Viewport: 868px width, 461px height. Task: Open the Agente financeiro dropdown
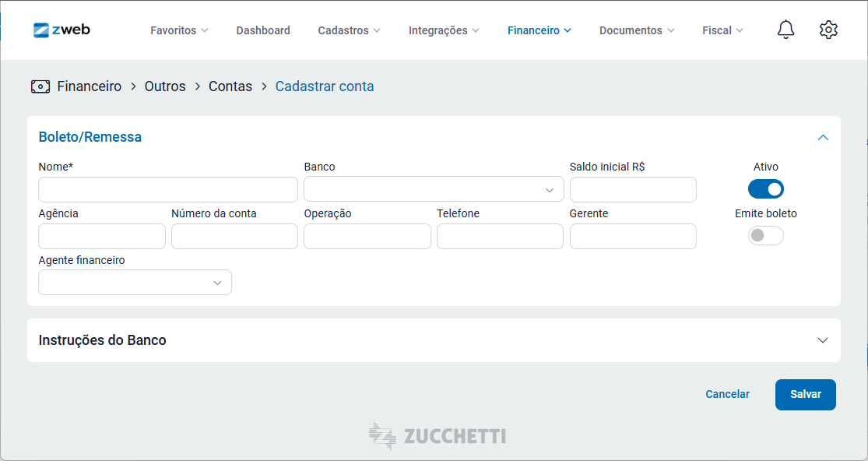pos(135,283)
